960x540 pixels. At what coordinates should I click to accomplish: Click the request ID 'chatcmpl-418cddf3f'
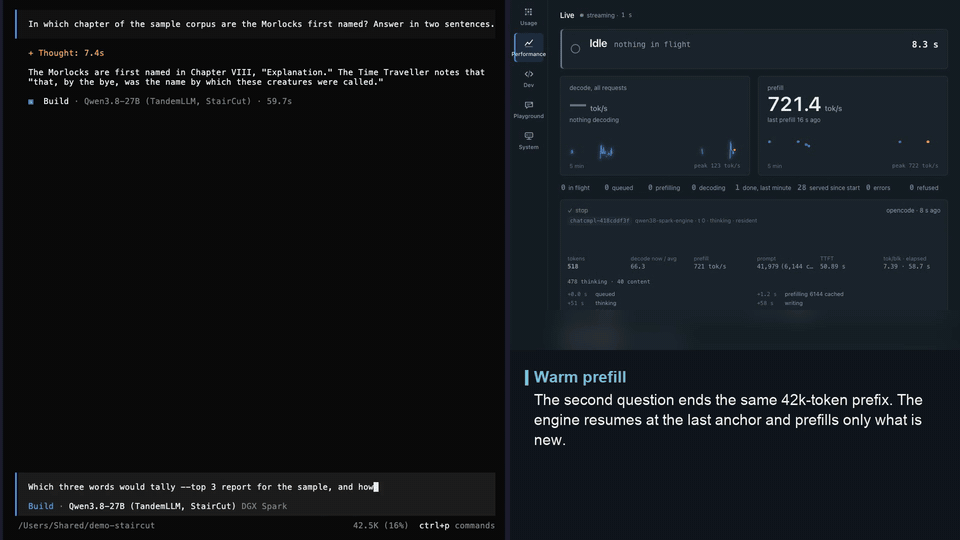[x=599, y=221]
